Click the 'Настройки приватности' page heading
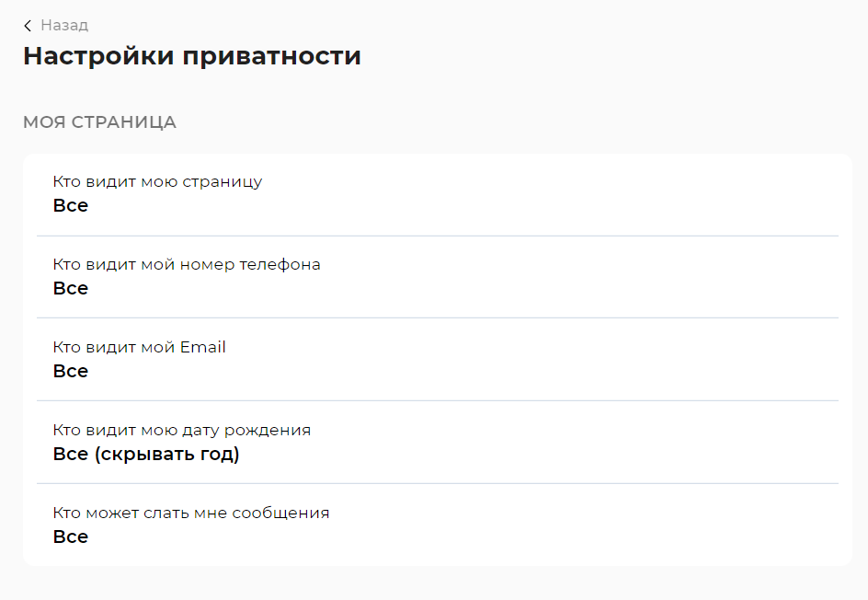Image resolution: width=868 pixels, height=600 pixels. [192, 56]
